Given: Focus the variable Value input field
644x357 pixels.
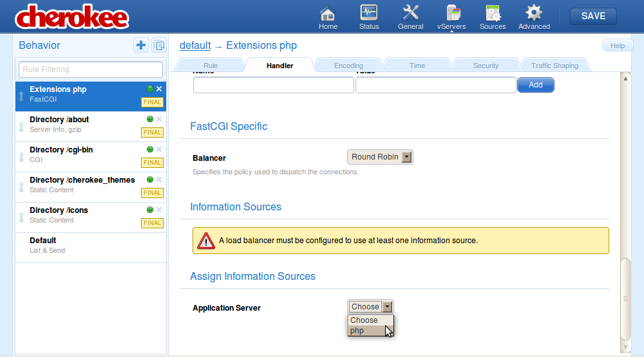Looking at the screenshot, I should (436, 85).
